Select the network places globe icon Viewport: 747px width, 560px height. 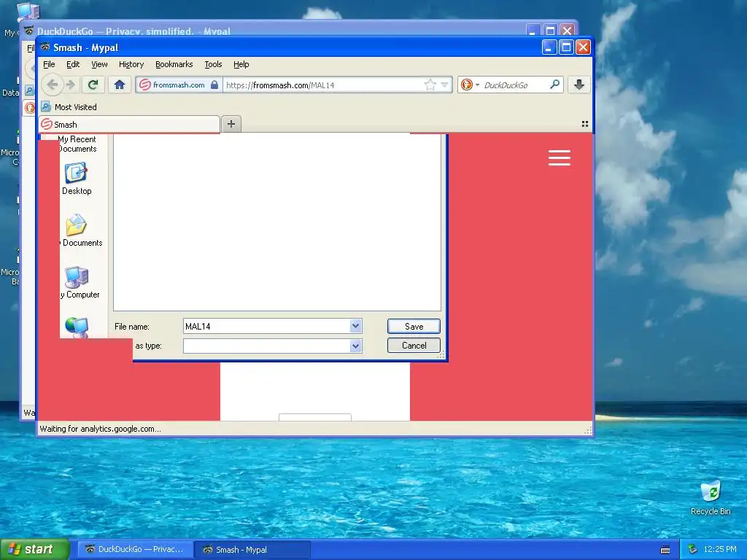point(77,327)
